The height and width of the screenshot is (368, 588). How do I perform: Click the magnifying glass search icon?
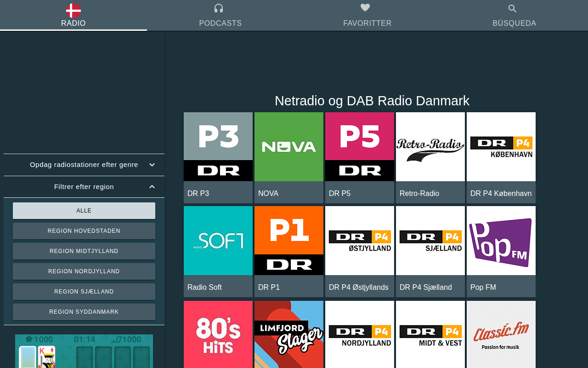coord(513,8)
